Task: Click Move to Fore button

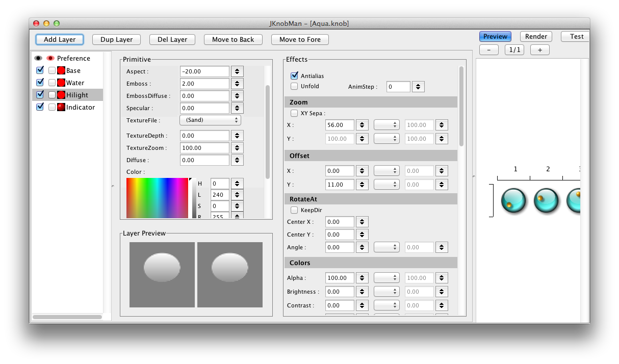Action: point(300,39)
